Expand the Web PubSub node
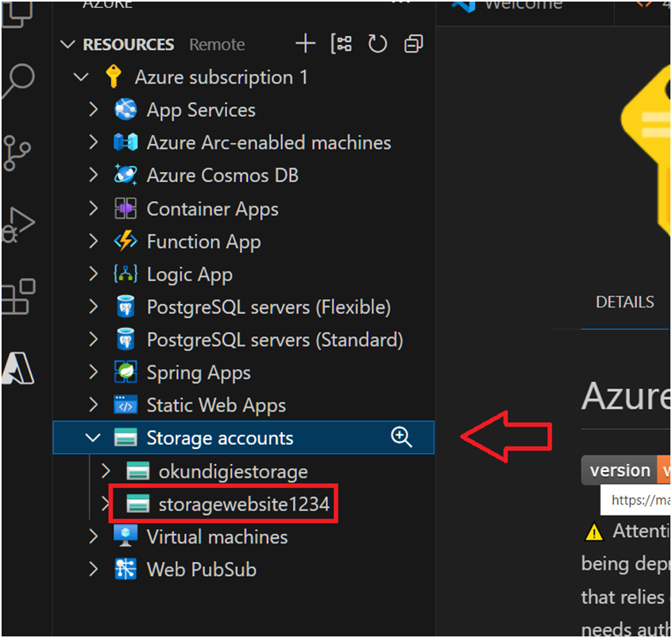This screenshot has width=672, height=638. pos(94,570)
